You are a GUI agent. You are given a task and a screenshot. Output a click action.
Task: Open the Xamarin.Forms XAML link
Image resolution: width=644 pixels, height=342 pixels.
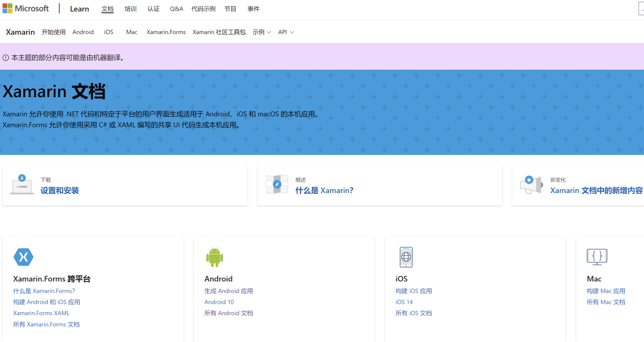click(x=42, y=313)
